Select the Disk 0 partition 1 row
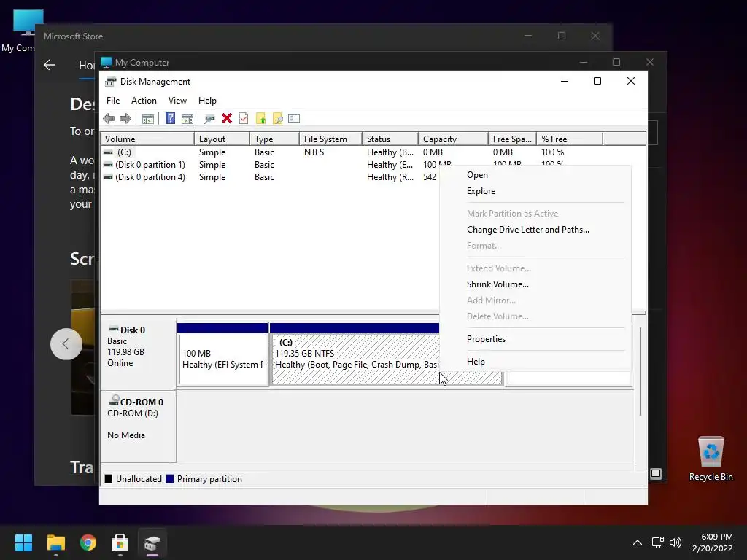747x560 pixels. (270, 165)
